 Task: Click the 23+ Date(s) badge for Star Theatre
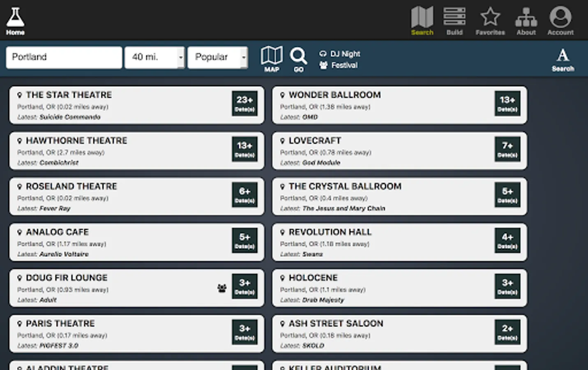point(244,103)
